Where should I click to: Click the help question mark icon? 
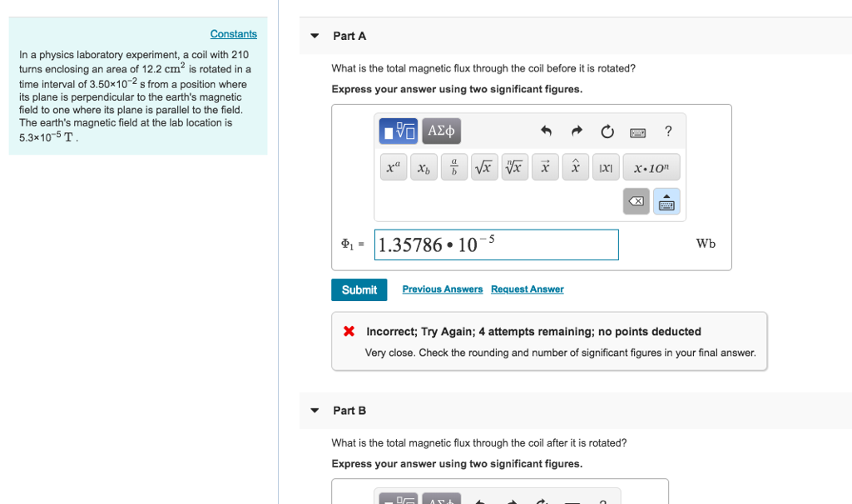point(666,131)
